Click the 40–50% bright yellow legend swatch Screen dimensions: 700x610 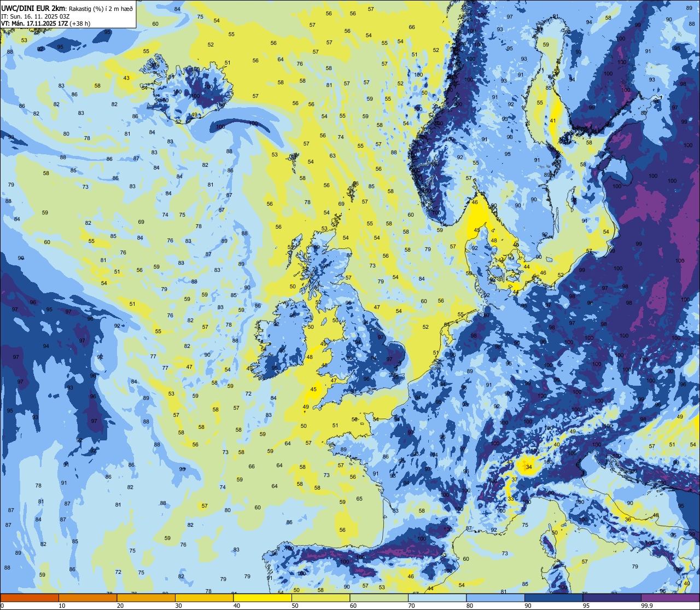262,597
